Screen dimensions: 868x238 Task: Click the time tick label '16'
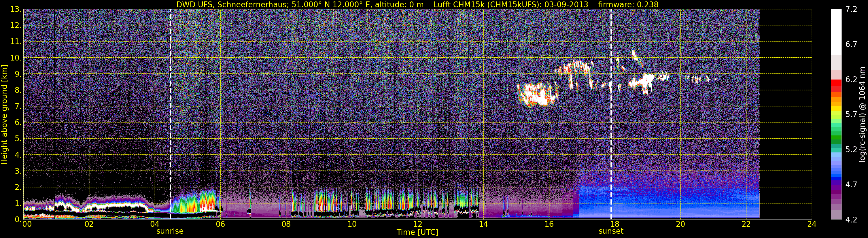(549, 224)
